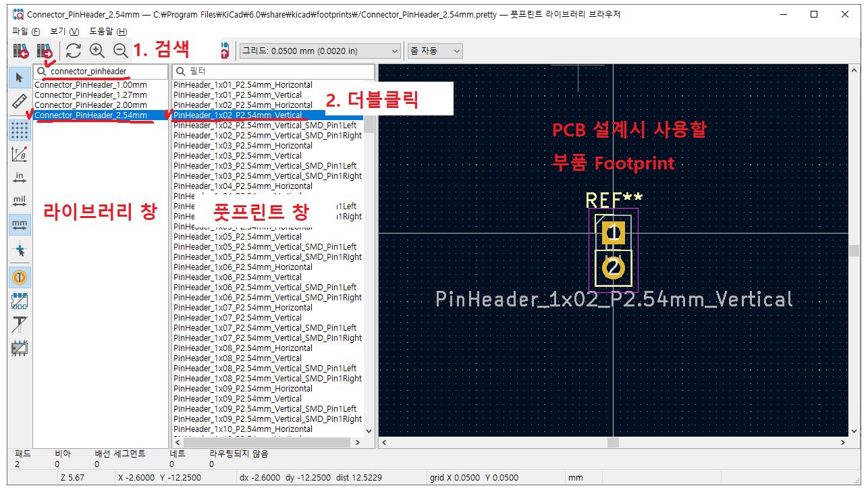Image resolution: width=868 pixels, height=488 pixels.
Task: Switch units to millimeters
Action: (20, 225)
